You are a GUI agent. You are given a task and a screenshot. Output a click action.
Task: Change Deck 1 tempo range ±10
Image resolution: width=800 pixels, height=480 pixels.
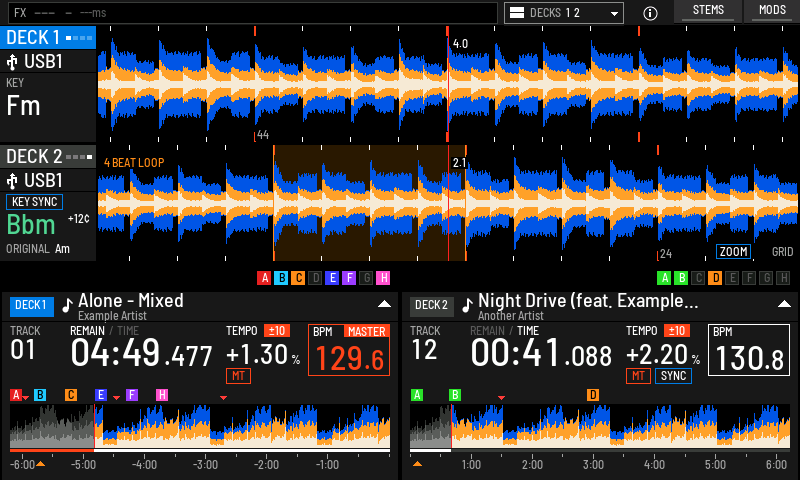click(x=277, y=331)
